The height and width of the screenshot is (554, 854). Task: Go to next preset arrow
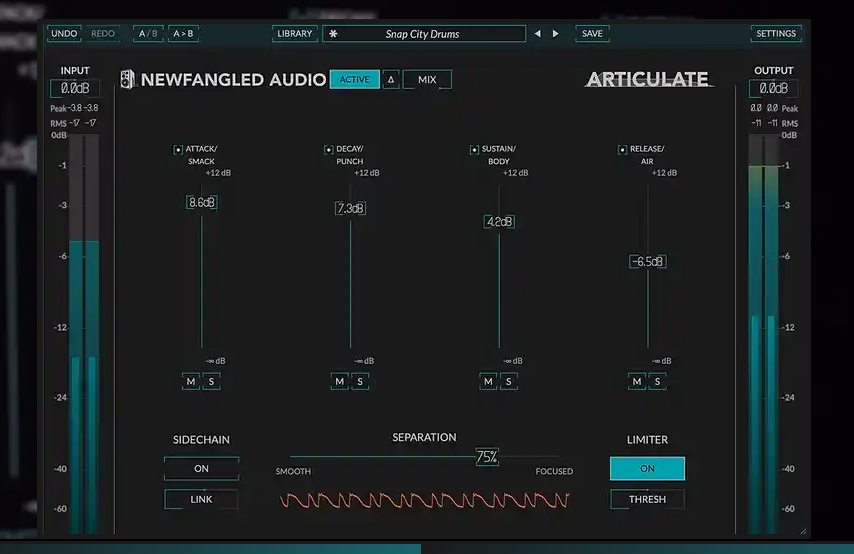[556, 34]
